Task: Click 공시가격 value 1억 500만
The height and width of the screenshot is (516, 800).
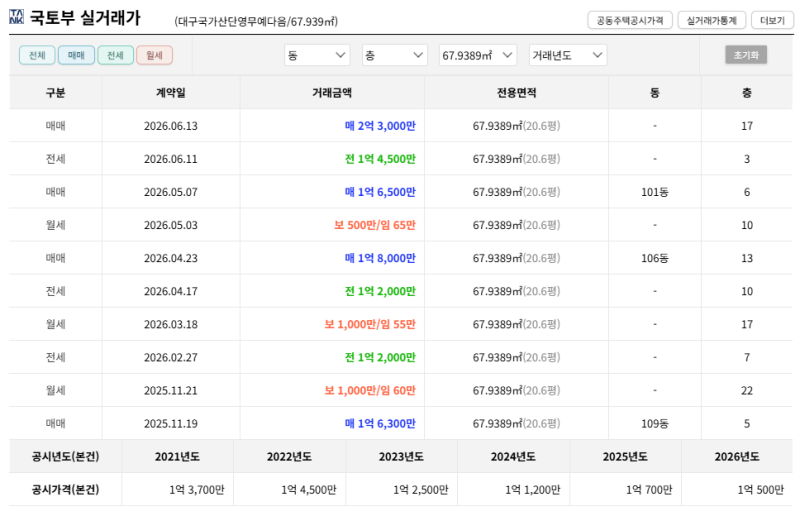Action: (761, 490)
